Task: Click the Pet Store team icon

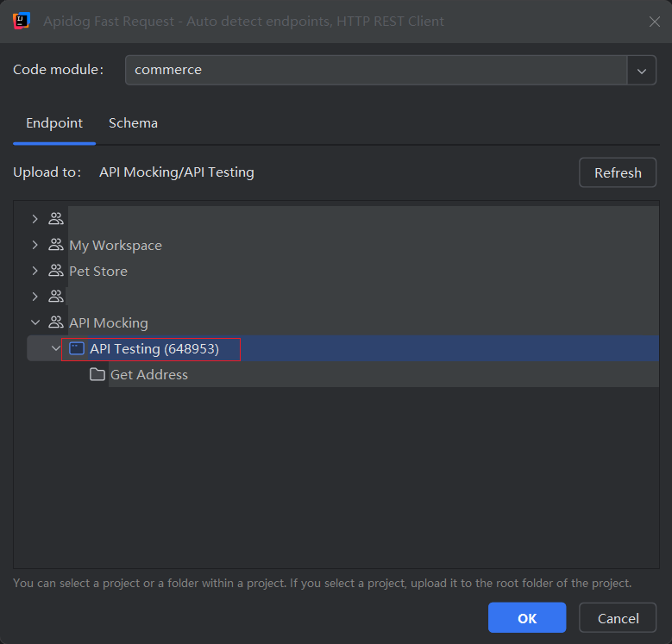Action: click(56, 271)
